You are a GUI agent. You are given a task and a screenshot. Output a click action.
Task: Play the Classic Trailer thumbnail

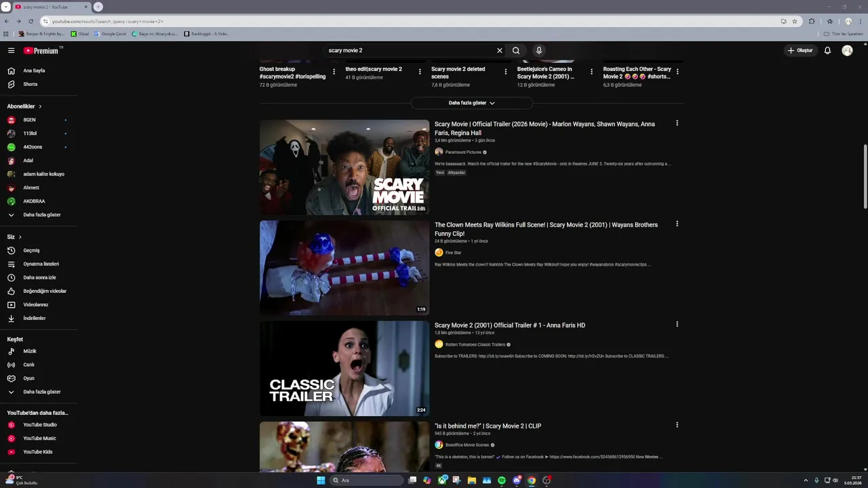(344, 368)
